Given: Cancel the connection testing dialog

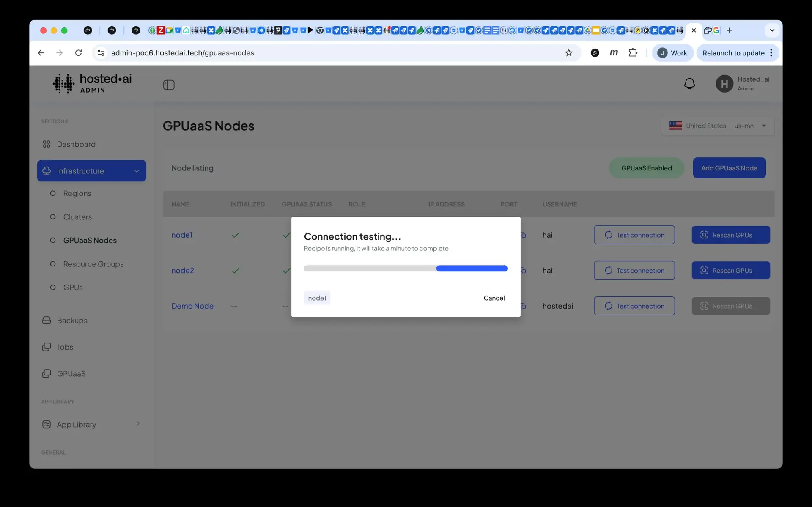Looking at the screenshot, I should point(494,298).
